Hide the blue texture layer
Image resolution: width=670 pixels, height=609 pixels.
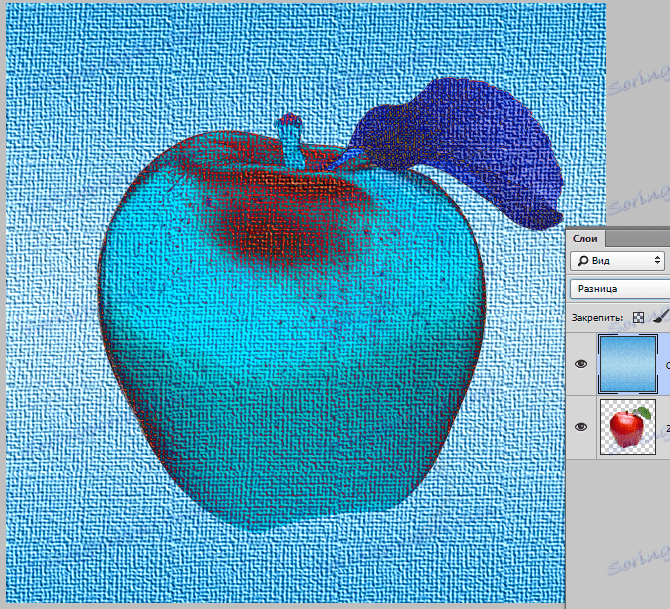point(581,364)
